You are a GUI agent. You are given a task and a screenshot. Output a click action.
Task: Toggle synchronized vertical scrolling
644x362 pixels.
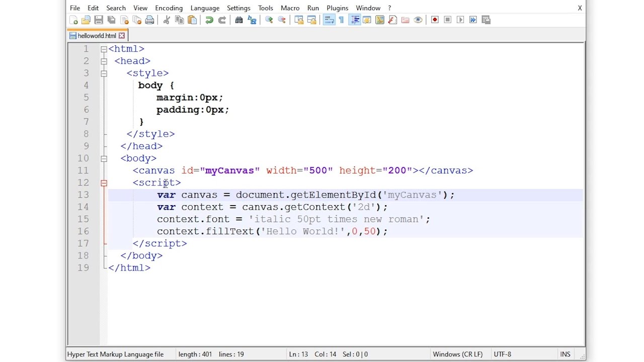coord(299,20)
